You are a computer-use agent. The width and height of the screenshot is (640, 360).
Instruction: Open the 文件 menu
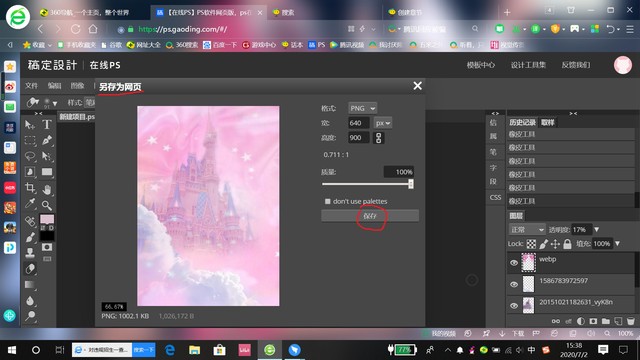tap(31, 86)
